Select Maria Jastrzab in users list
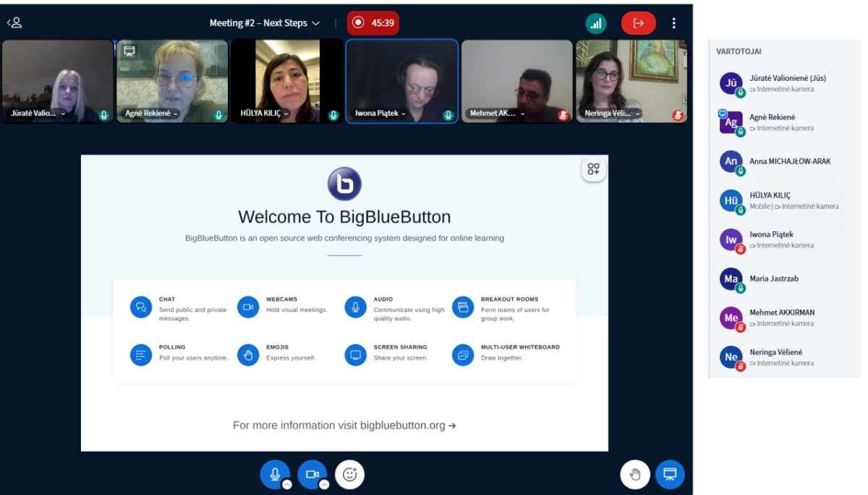Image resolution: width=868 pixels, height=495 pixels. tap(774, 279)
